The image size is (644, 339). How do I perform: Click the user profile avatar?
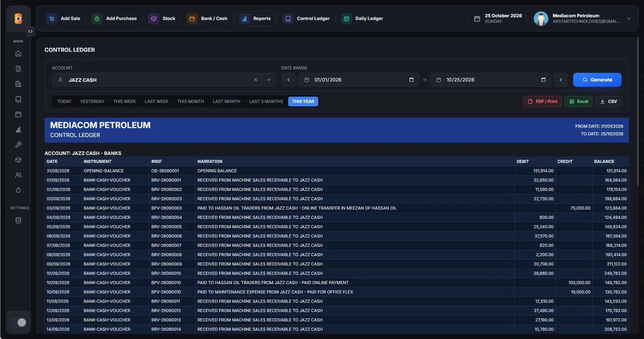(x=541, y=18)
